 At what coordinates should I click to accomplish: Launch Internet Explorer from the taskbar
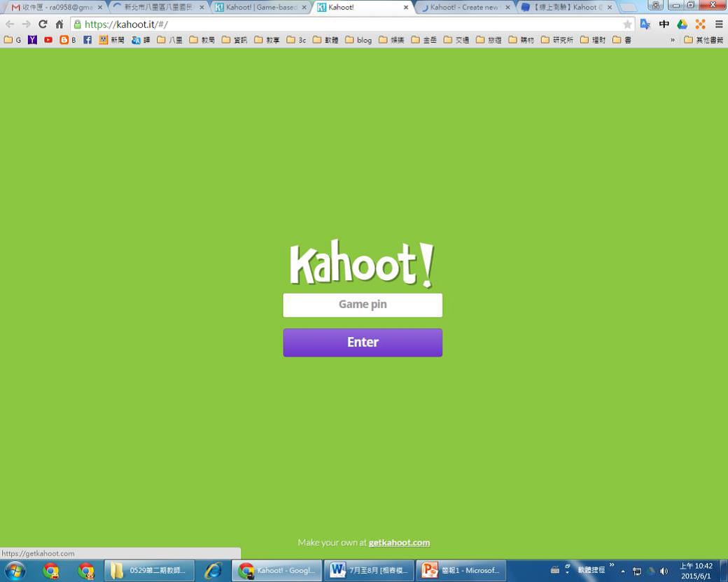click(x=213, y=570)
